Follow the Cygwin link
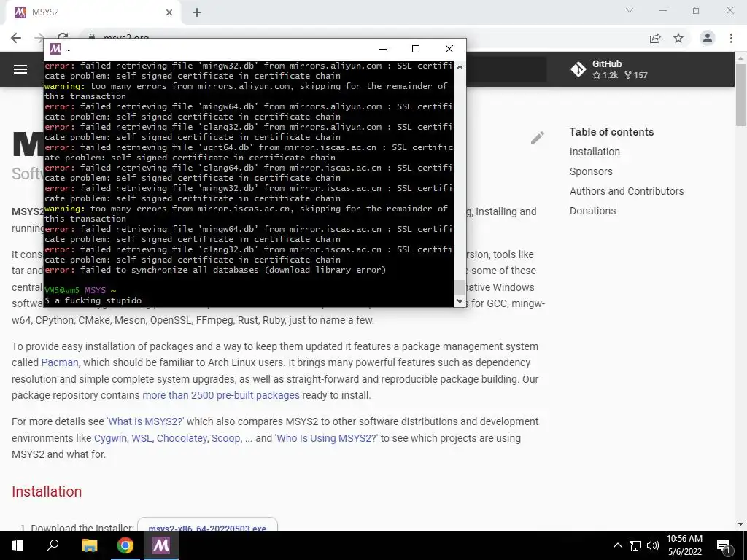747x560 pixels. click(x=111, y=438)
